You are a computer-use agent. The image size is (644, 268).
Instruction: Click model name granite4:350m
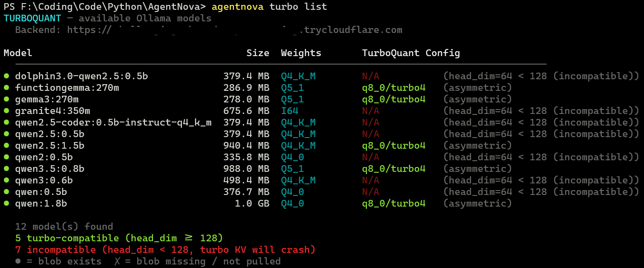click(x=52, y=111)
